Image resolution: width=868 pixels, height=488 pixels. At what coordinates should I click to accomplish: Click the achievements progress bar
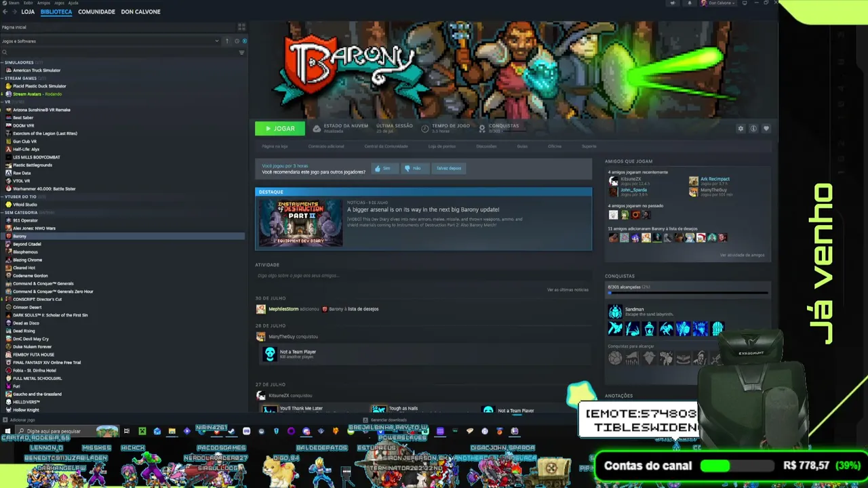tap(688, 293)
